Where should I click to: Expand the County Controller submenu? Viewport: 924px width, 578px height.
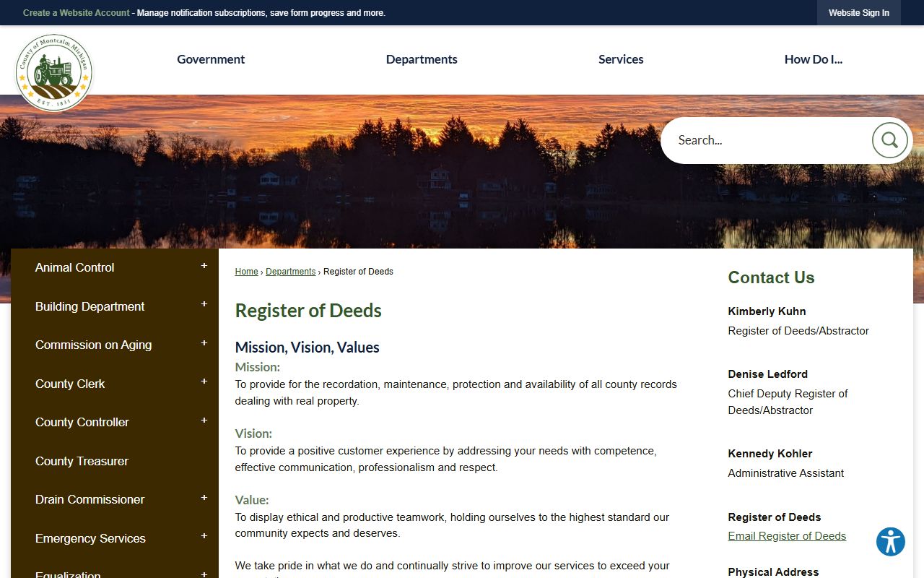tap(204, 421)
